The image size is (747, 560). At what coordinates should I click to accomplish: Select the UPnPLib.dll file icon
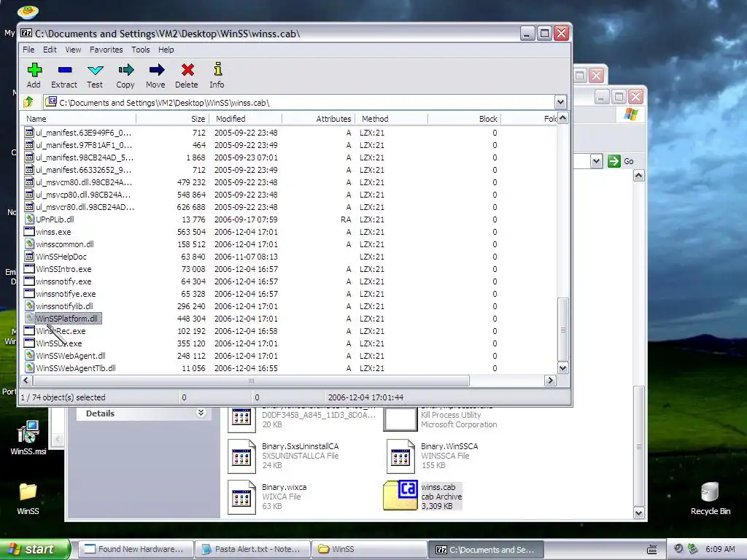pyautogui.click(x=29, y=219)
